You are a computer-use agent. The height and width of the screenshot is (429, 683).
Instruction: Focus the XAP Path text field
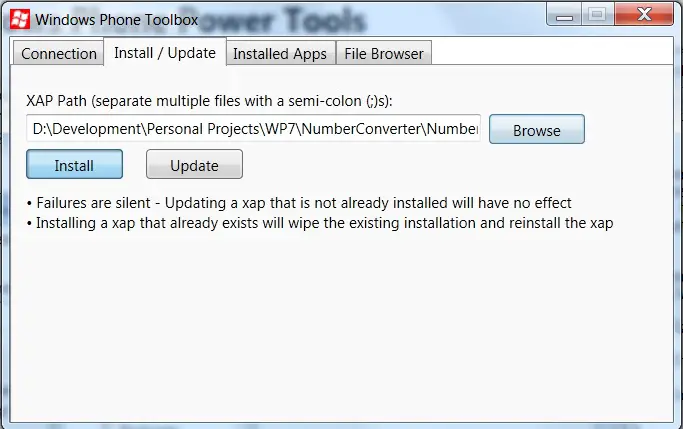[254, 128]
